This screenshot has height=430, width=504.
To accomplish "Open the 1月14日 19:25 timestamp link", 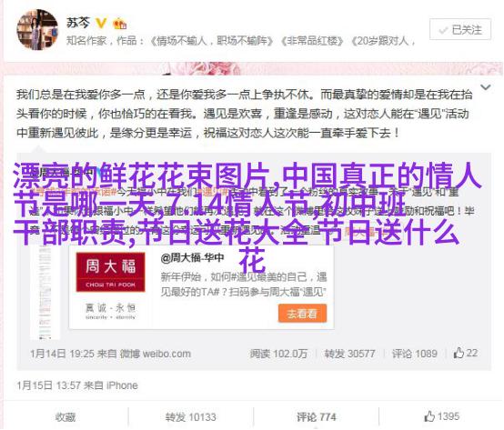I will (x=62, y=354).
